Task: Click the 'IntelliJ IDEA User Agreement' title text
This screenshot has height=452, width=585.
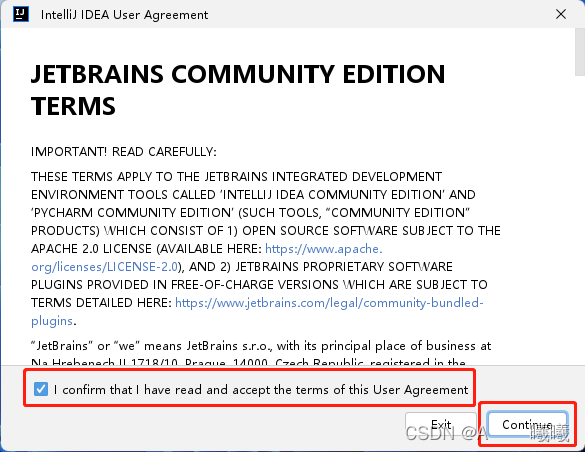Action: 124,15
